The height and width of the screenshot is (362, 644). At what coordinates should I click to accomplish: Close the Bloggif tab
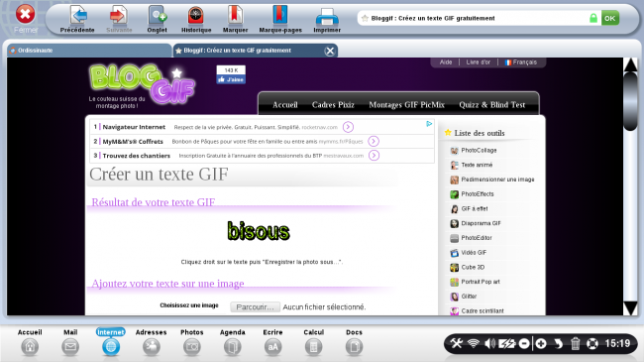pos(329,51)
